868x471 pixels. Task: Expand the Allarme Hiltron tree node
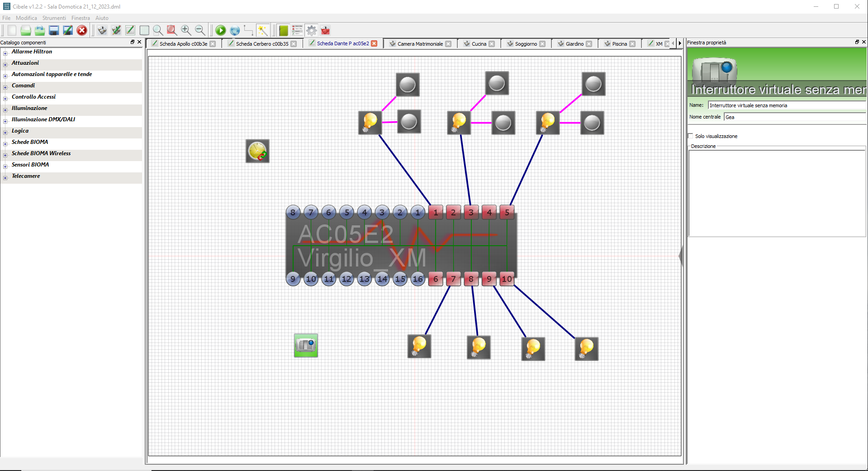point(5,53)
